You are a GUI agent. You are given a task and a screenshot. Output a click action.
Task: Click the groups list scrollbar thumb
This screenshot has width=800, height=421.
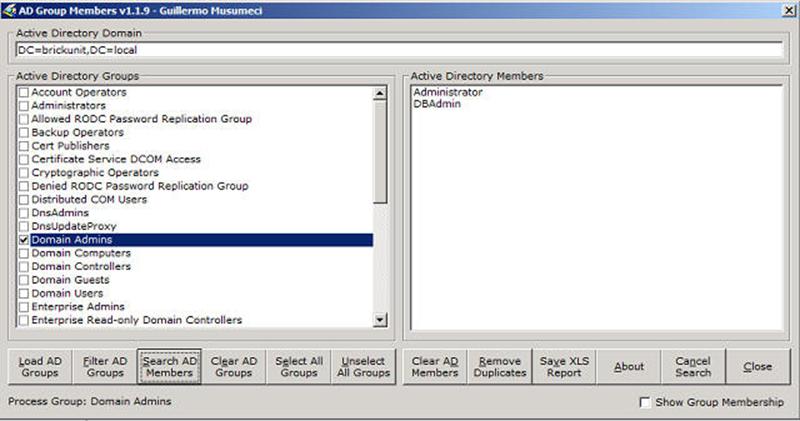tap(380, 152)
